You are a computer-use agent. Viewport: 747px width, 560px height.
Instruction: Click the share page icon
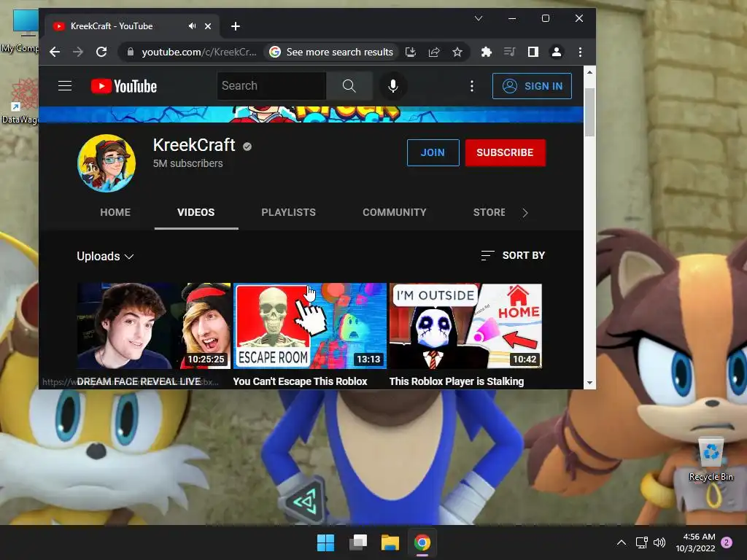(x=434, y=52)
